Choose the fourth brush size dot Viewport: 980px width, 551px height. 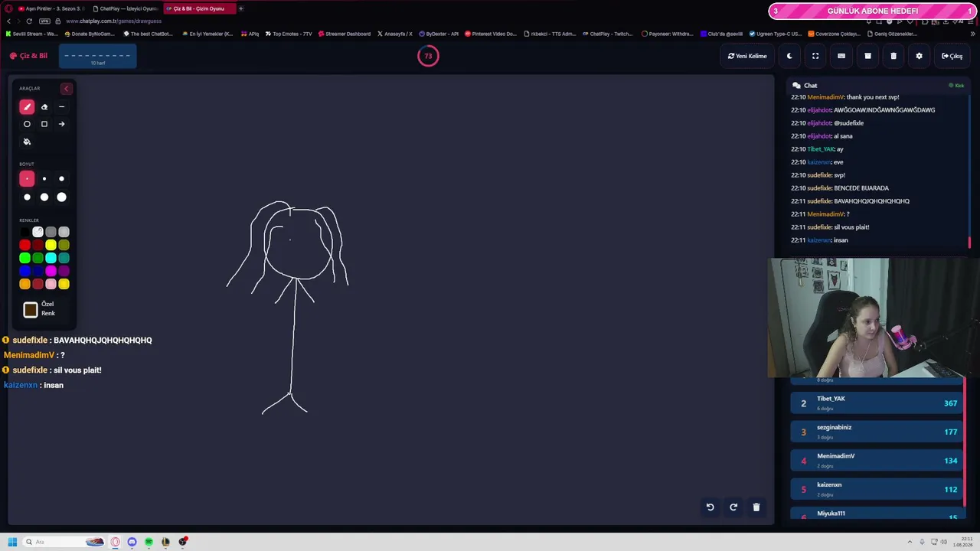click(27, 197)
